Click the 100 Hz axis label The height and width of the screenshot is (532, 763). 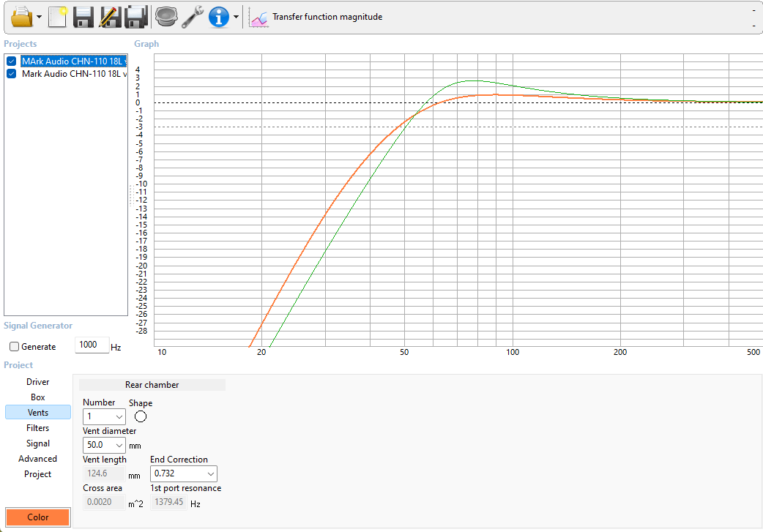pyautogui.click(x=513, y=352)
